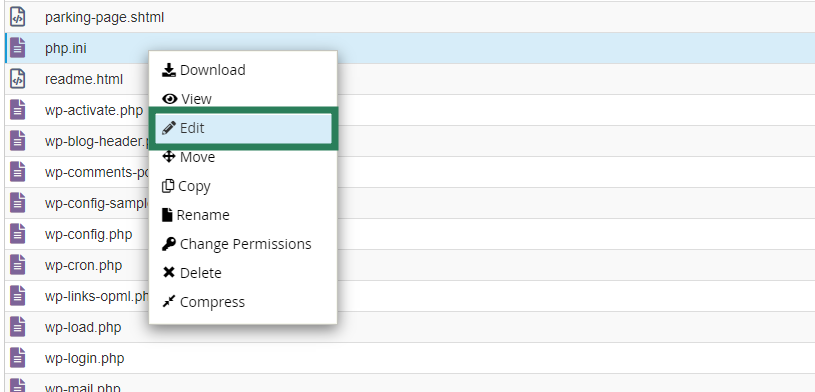Click the readme.html file name
The width and height of the screenshot is (815, 392).
tap(84, 80)
